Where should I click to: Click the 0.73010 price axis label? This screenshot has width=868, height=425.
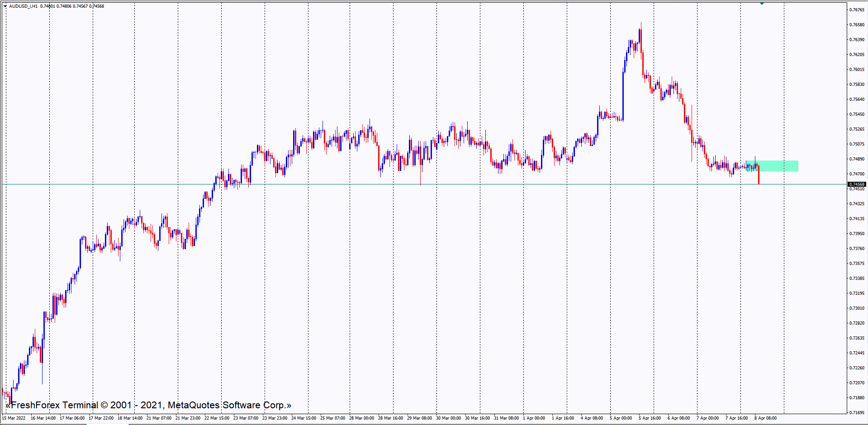(857, 308)
